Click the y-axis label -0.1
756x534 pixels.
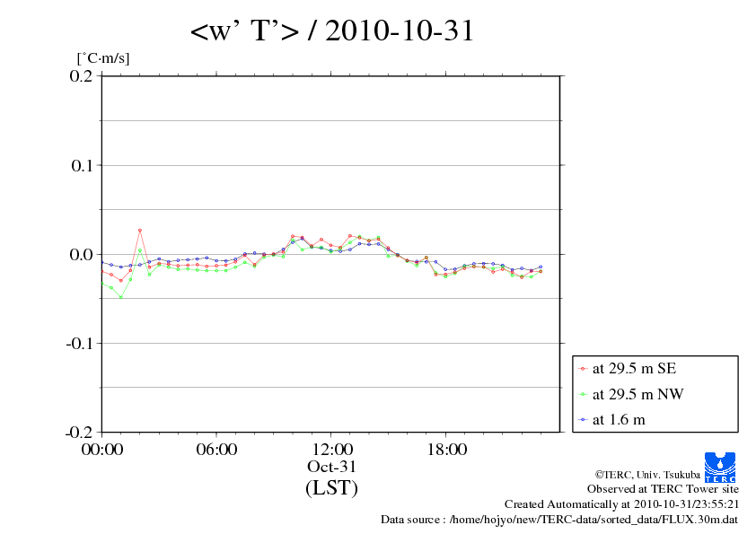[79, 344]
